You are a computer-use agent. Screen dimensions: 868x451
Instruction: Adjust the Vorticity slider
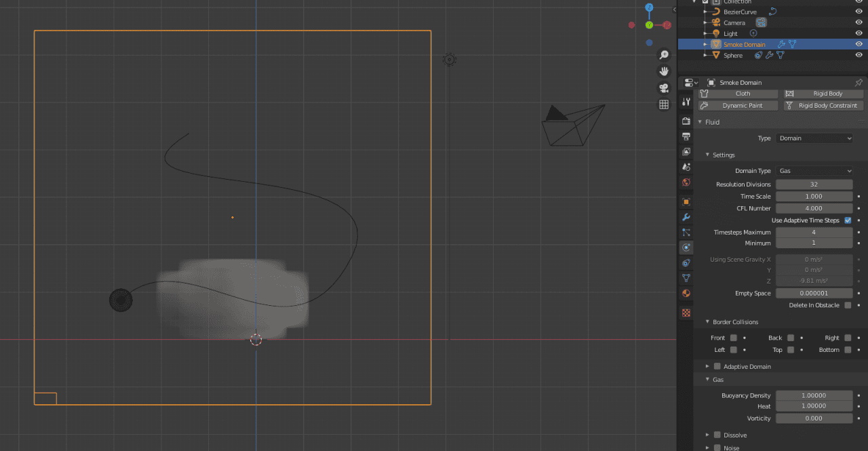coord(814,418)
